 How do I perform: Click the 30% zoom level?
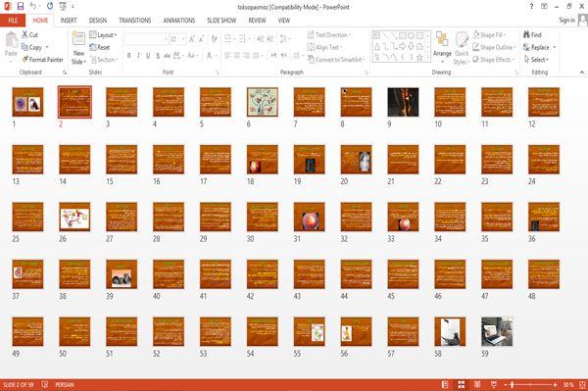pos(568,384)
